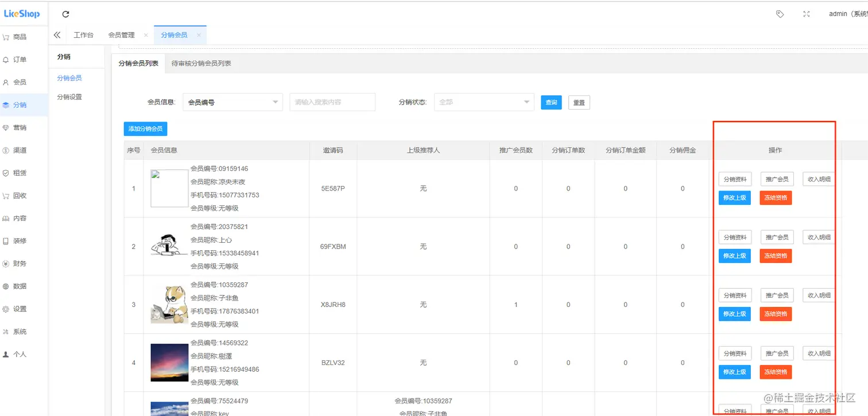The width and height of the screenshot is (868, 416).
Task: Click 修改上级 for member 09159146
Action: pos(735,198)
